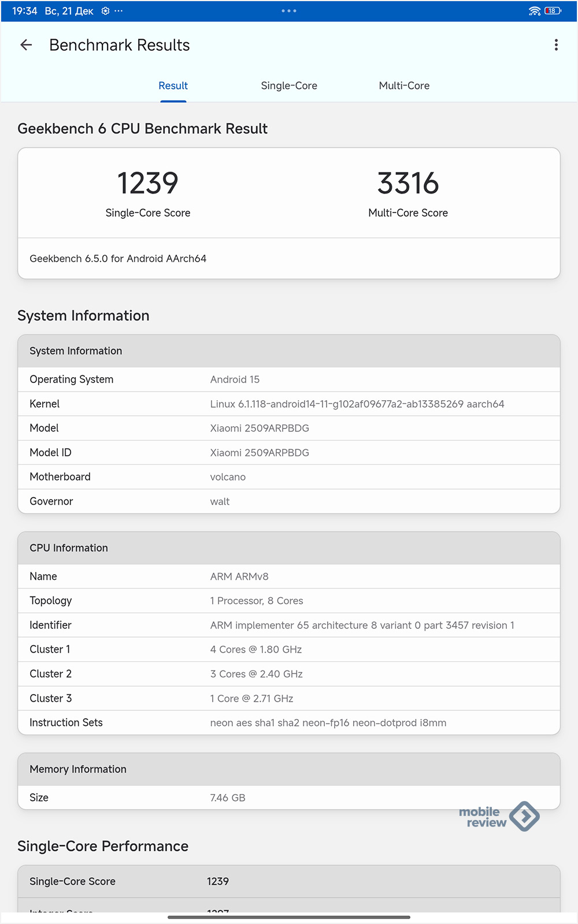Switch to the Multi-Core tab
Screen dimensions: 578x924
pos(404,85)
